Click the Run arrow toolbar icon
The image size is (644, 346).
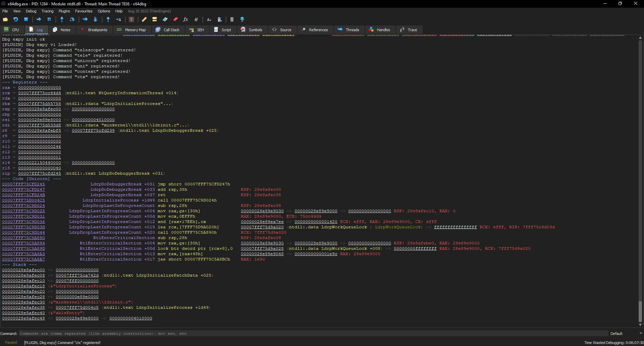pyautogui.click(x=39, y=19)
